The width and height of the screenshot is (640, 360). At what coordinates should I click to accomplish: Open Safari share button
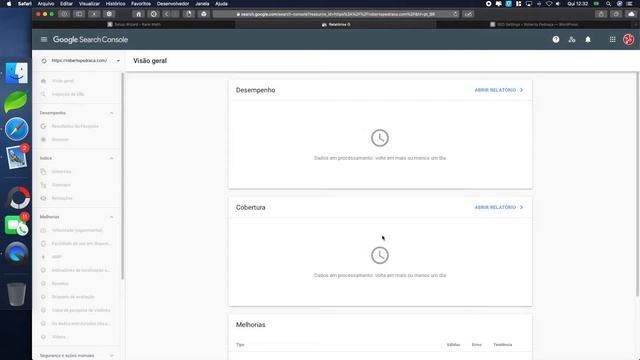[x=601, y=14]
